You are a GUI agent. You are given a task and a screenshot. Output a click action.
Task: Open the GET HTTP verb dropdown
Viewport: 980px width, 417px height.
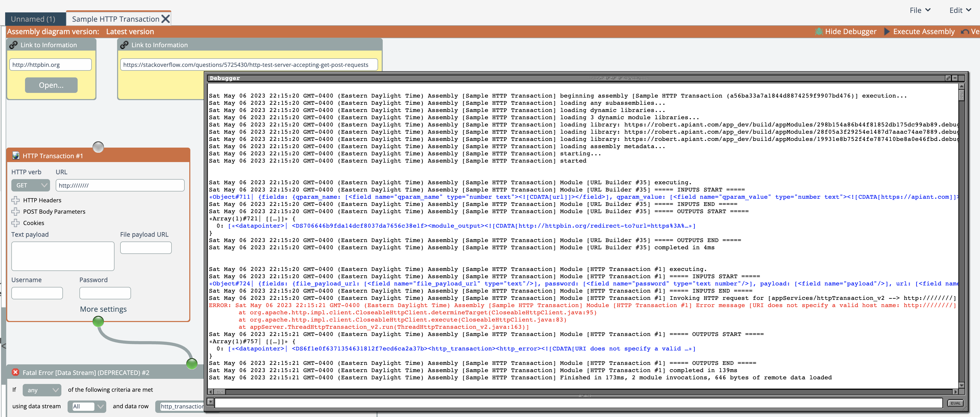pos(30,186)
